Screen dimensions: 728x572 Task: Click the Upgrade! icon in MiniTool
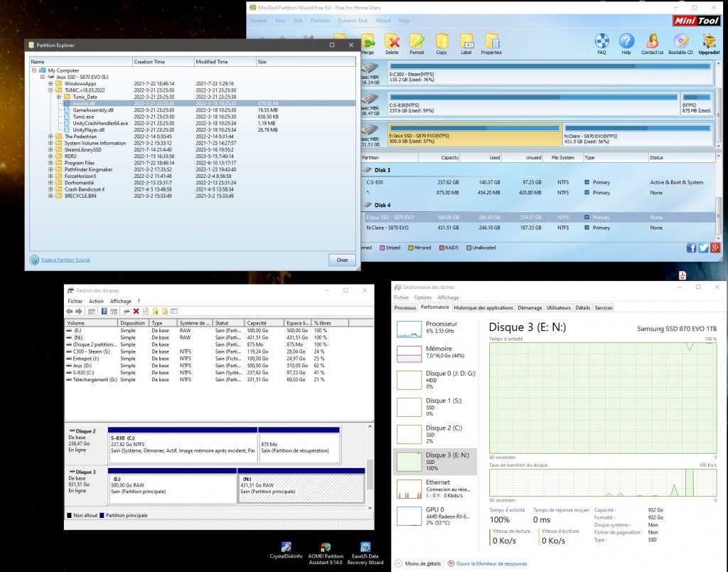tap(709, 41)
